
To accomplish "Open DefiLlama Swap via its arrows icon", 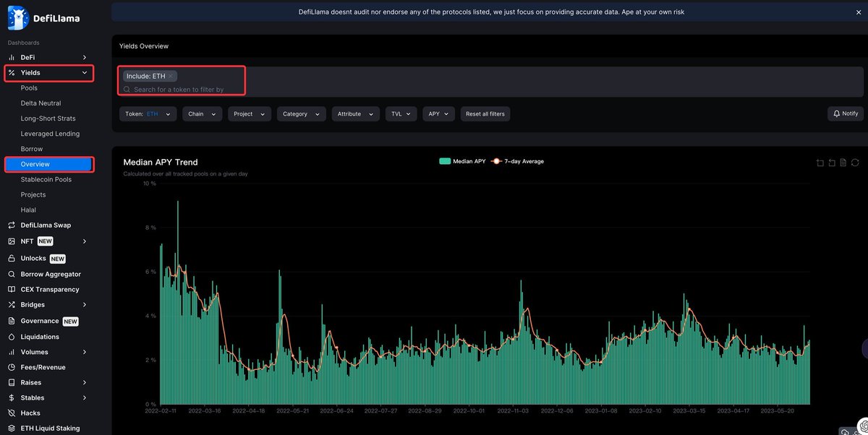I will point(12,225).
